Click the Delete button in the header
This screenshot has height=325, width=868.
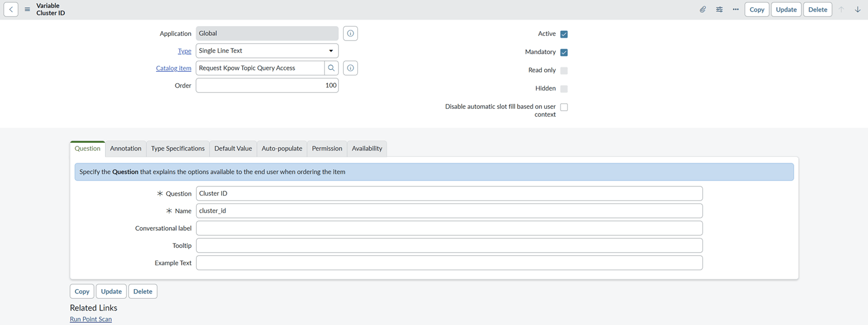[818, 10]
